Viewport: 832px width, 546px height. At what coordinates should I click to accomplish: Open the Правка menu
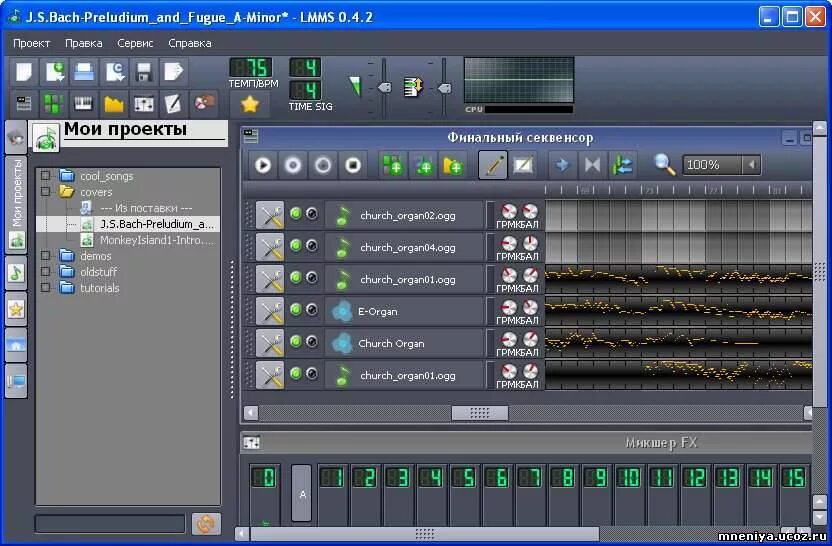[84, 44]
